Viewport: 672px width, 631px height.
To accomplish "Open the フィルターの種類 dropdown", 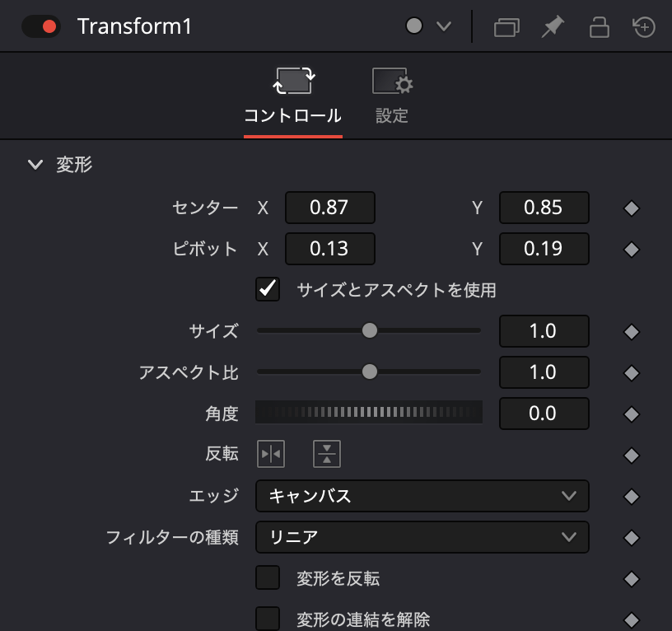I will [x=422, y=537].
